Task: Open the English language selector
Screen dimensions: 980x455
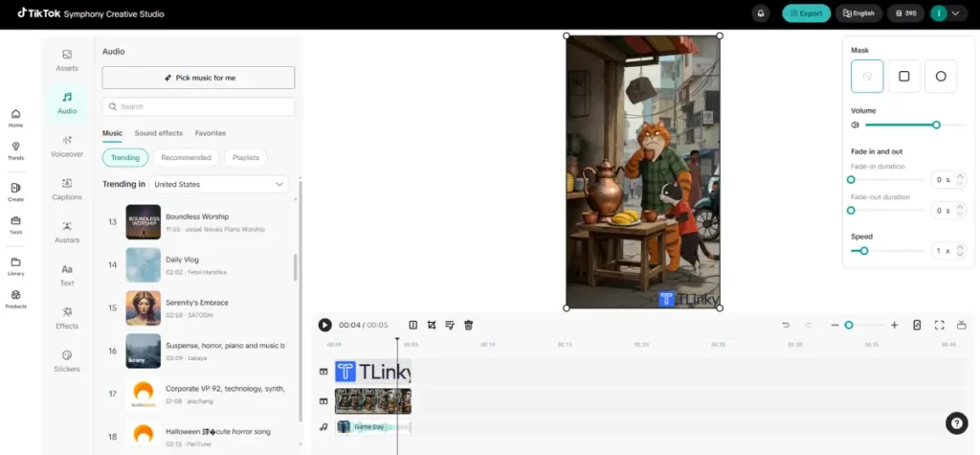Action: (858, 13)
